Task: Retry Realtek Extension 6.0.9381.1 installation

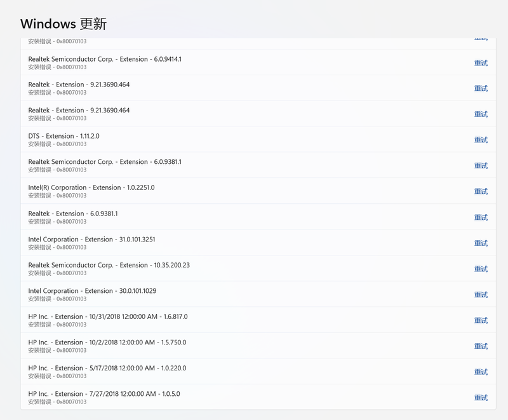Action: coord(481,217)
